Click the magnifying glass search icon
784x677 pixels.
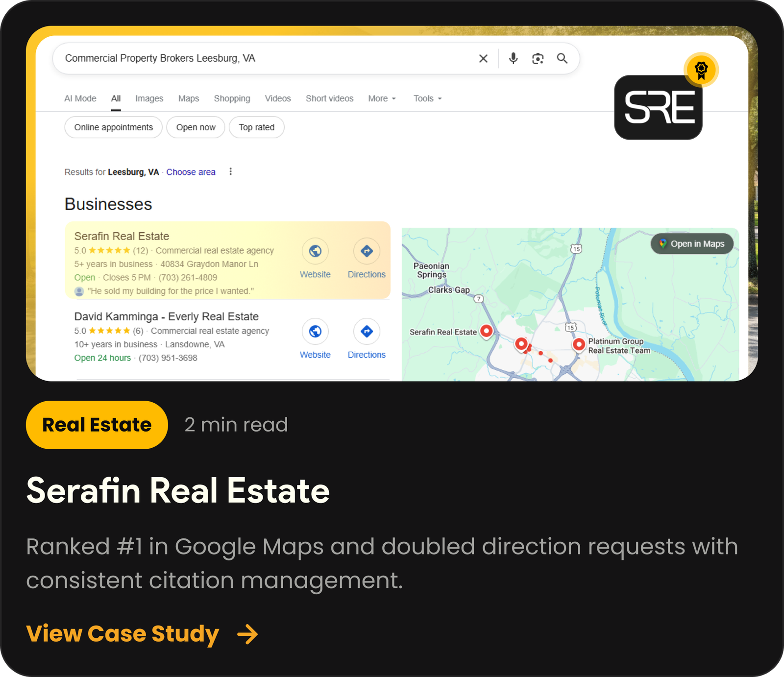coord(562,59)
